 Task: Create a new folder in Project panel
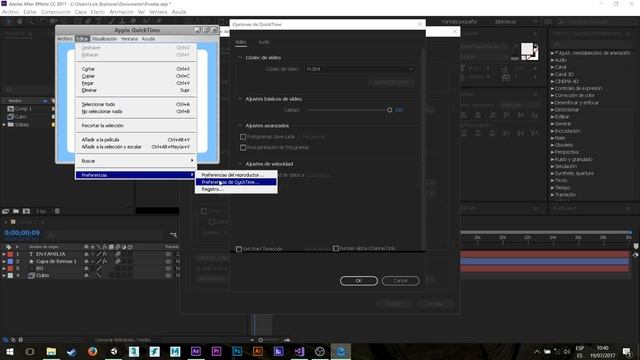(16, 211)
